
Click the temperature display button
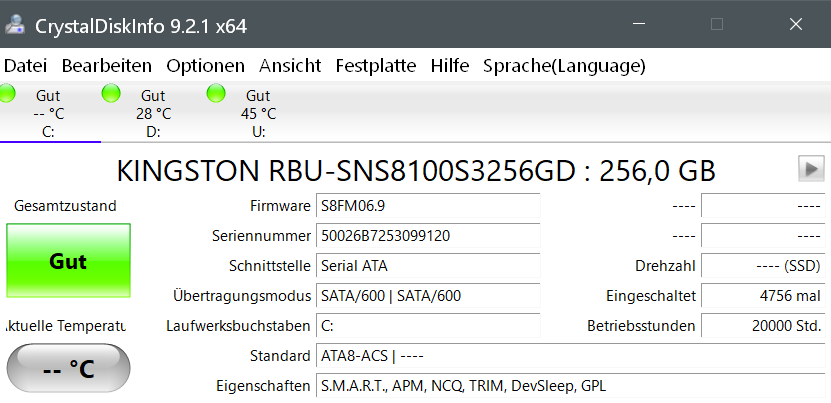click(68, 369)
